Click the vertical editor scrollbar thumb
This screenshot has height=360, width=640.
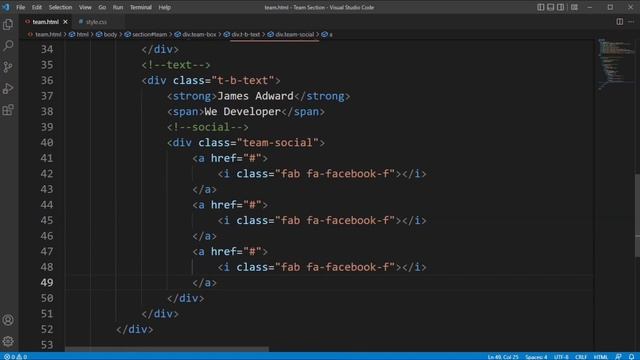[637, 215]
